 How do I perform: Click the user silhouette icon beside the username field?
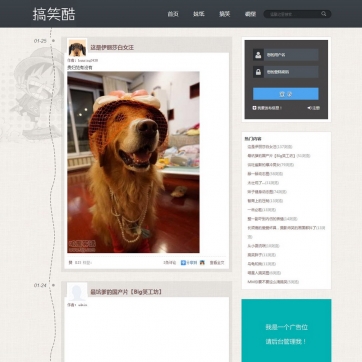(x=258, y=55)
